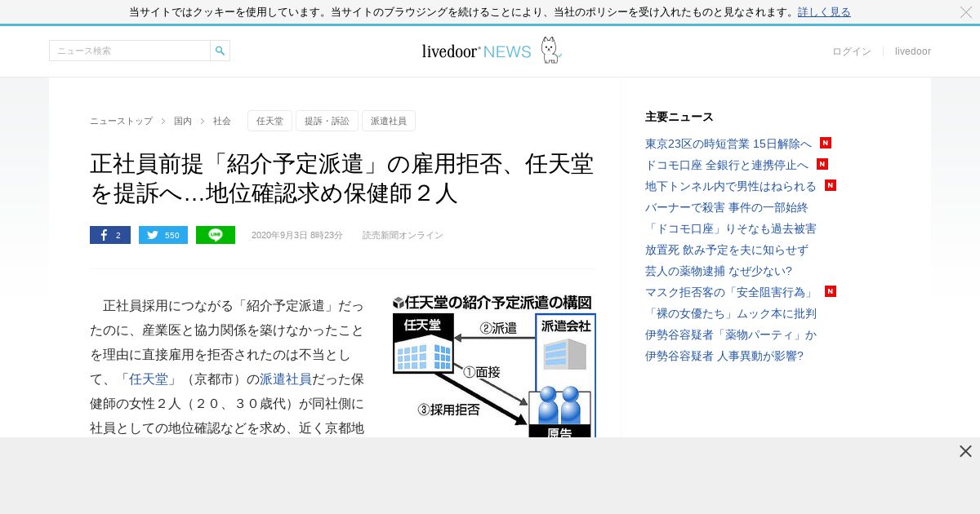Click the N badge beside 東京23区の時短営業
Image resolution: width=980 pixels, height=514 pixels.
826,143
